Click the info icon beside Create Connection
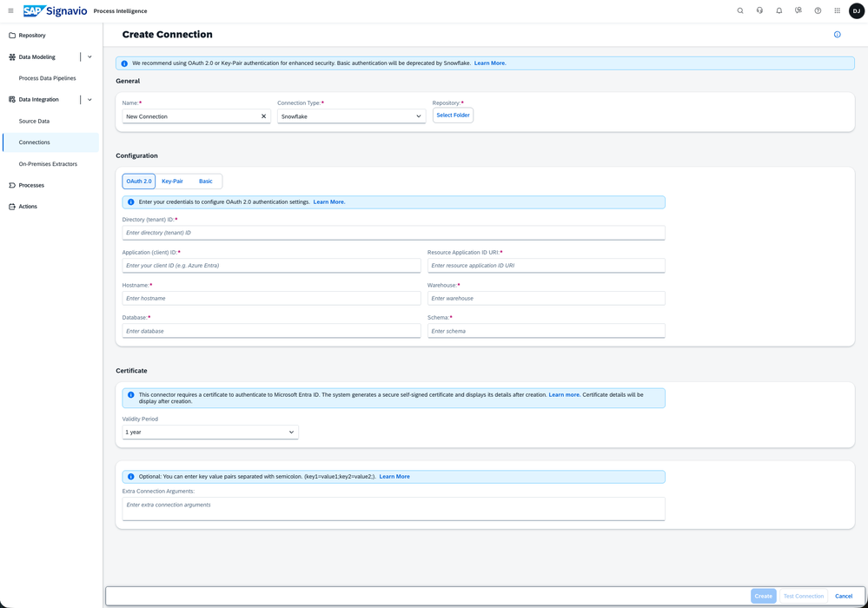868x608 pixels. pos(837,34)
